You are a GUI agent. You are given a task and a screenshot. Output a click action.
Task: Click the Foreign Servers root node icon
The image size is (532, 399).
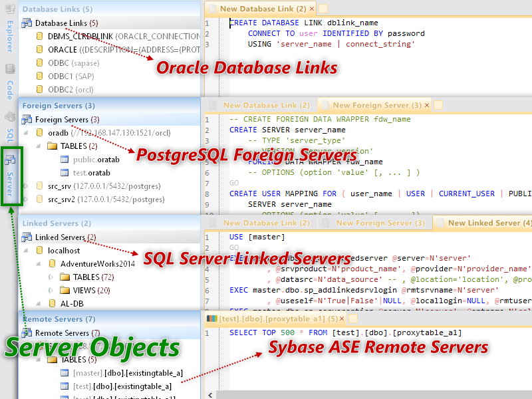coord(27,120)
